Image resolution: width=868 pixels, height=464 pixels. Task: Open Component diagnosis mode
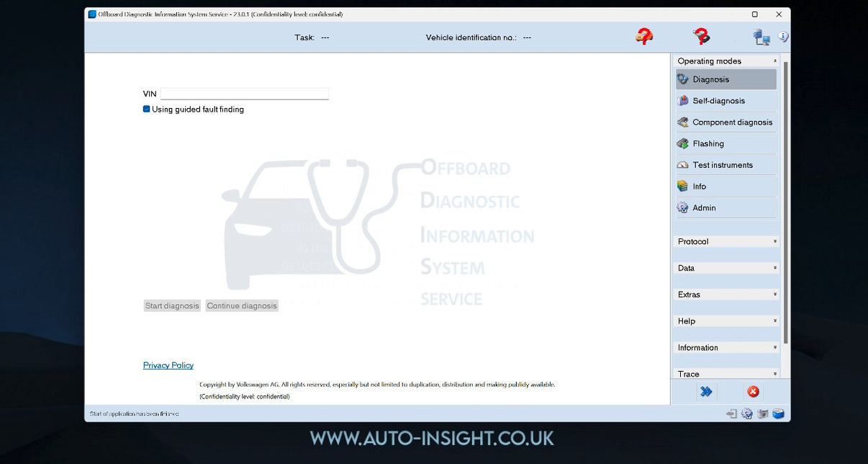point(731,122)
